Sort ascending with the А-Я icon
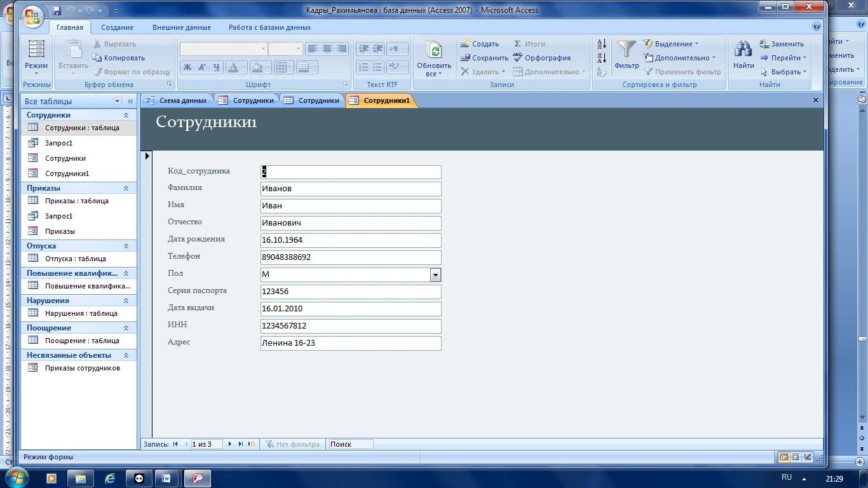Image resolution: width=868 pixels, height=488 pixels. coord(602,44)
